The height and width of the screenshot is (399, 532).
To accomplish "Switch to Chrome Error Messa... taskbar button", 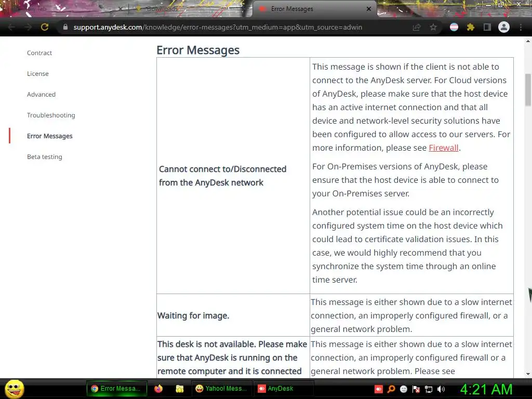I will coord(116,389).
